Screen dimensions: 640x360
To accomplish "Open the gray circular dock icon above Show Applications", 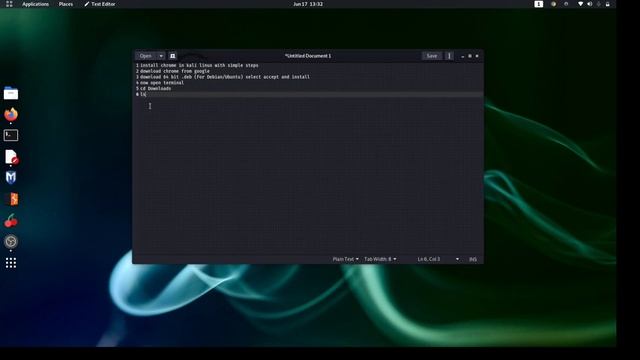I will [11, 242].
